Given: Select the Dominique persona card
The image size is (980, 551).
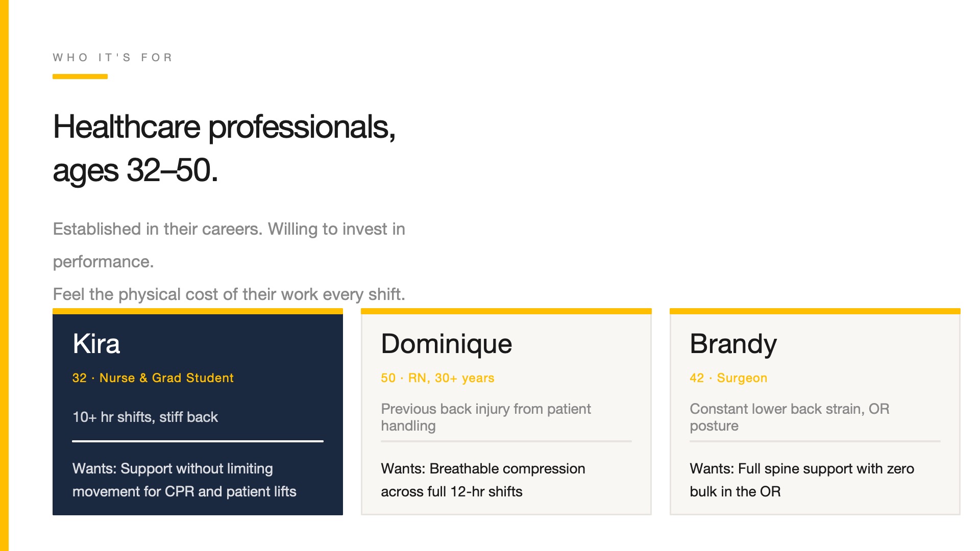Looking at the screenshot, I should click(506, 412).
